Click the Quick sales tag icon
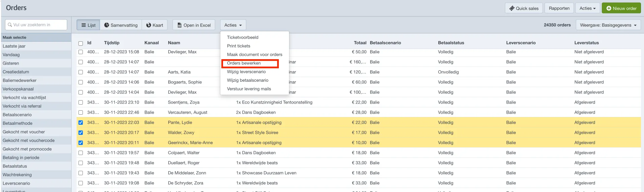644x192 pixels. [x=512, y=8]
